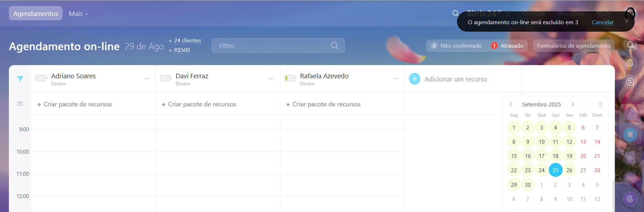Click the plus icon beside Adicionar um recurso
Screen dimensions: 644x212
415,79
